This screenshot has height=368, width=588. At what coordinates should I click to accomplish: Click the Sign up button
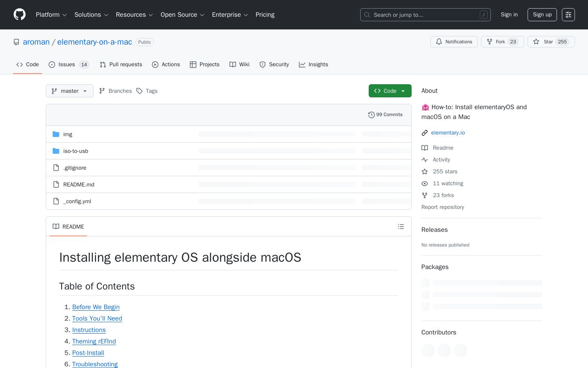click(542, 15)
